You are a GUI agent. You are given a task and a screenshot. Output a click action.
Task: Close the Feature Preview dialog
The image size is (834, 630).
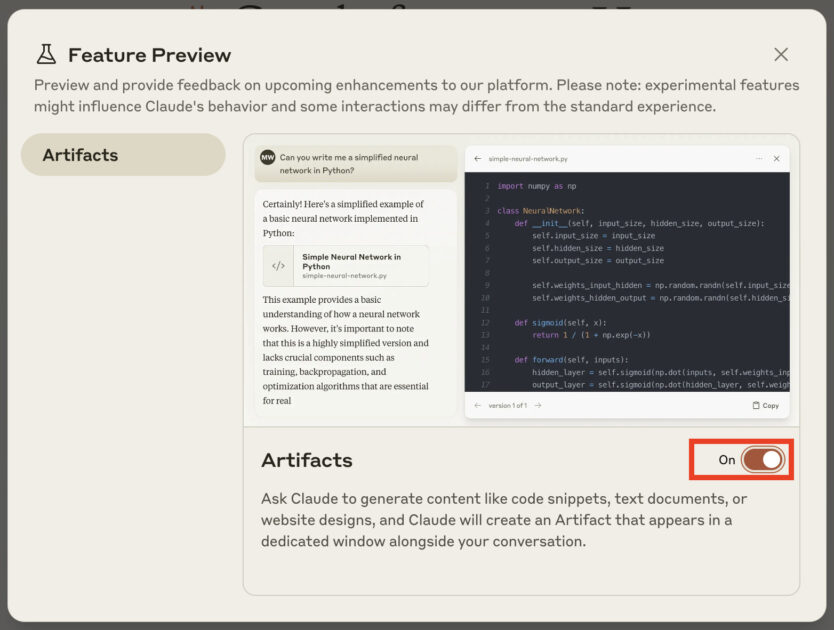point(781,54)
